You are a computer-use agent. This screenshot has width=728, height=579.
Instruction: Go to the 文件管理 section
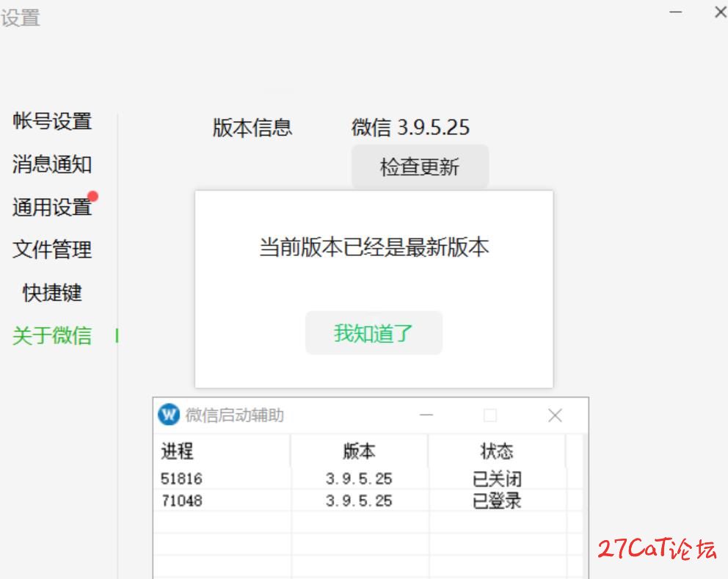[52, 250]
